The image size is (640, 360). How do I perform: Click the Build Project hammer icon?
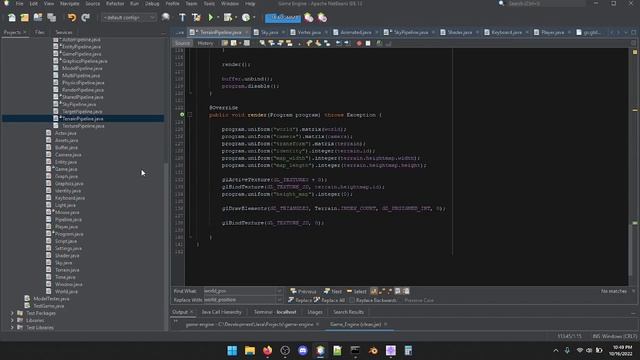[182, 18]
